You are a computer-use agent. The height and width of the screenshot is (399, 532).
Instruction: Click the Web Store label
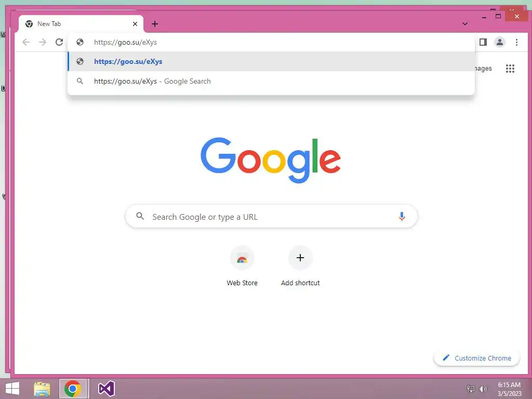pyautogui.click(x=242, y=283)
